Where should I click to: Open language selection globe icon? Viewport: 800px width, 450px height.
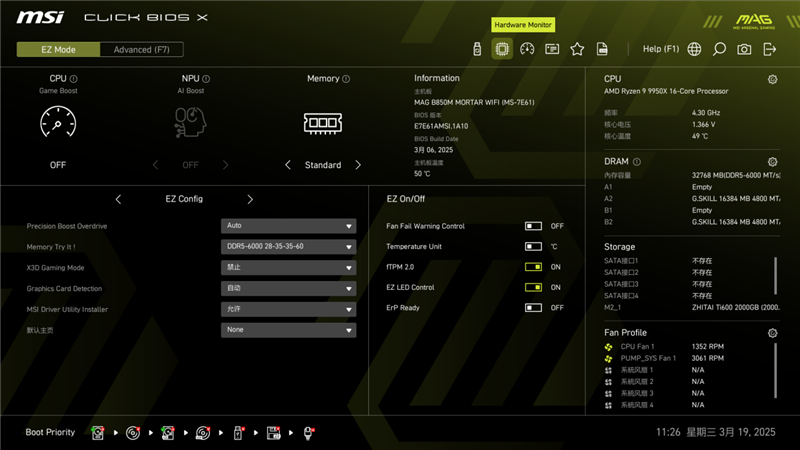pyautogui.click(x=694, y=49)
